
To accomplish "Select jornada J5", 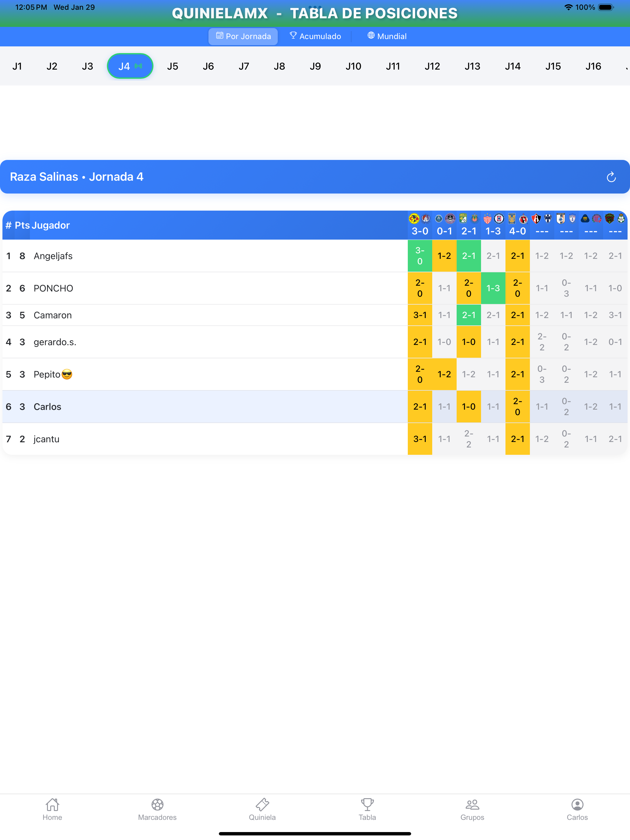I will click(x=172, y=67).
